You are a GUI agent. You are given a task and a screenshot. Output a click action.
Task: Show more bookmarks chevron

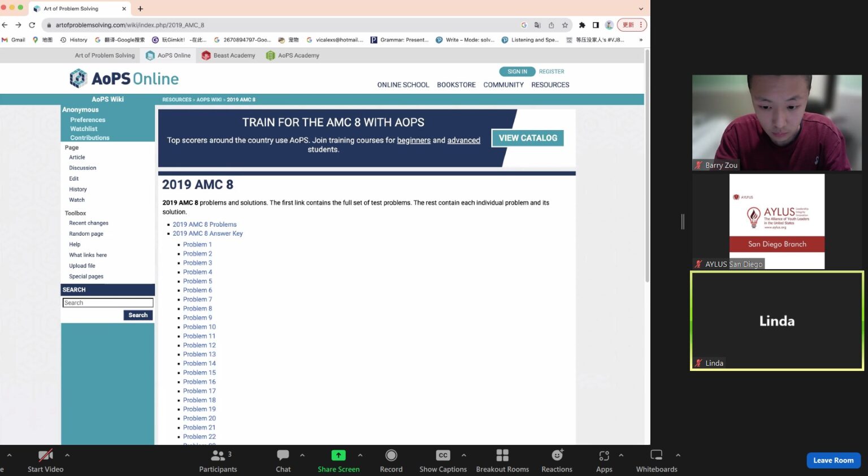641,40
